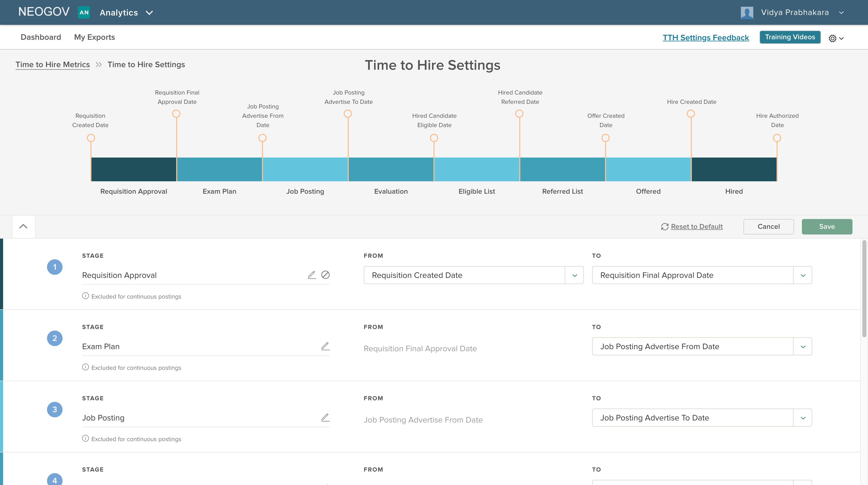868x485 pixels.
Task: Collapse the settings panel with up chevron
Action: click(x=23, y=226)
